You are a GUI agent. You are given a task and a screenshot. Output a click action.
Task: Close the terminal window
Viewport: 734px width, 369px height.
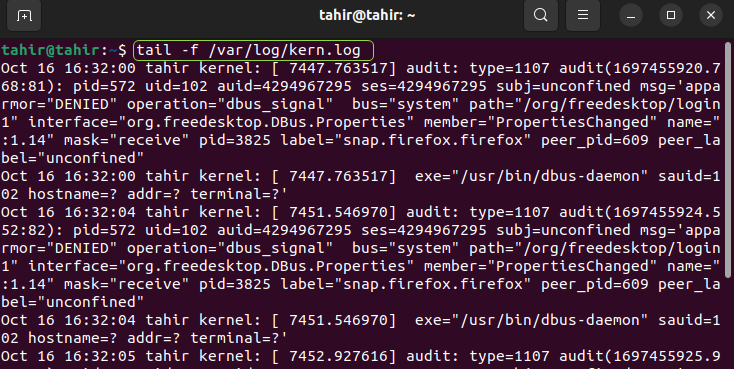[711, 16]
